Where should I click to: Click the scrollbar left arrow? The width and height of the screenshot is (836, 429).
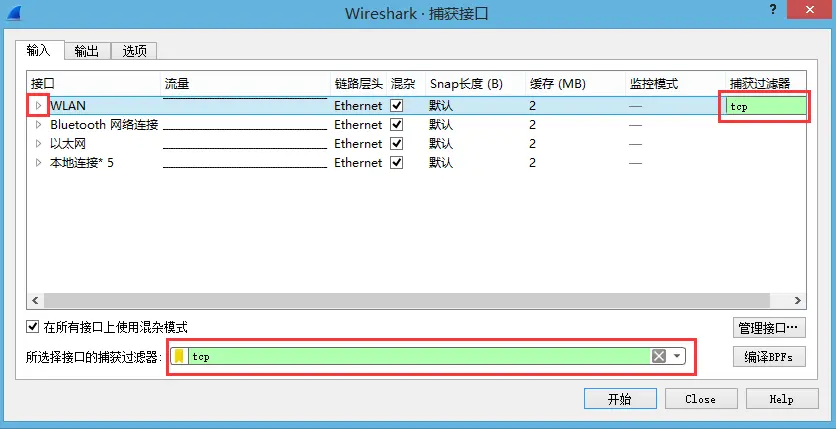coord(35,300)
